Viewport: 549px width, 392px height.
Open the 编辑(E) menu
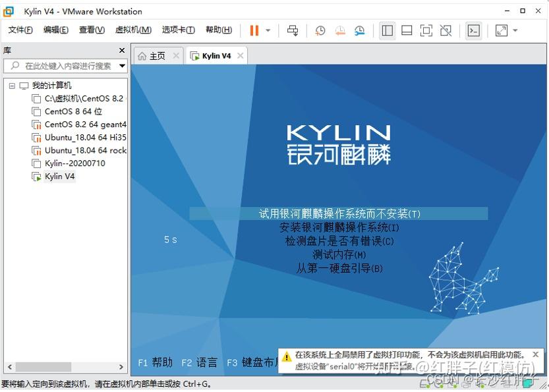(x=55, y=30)
